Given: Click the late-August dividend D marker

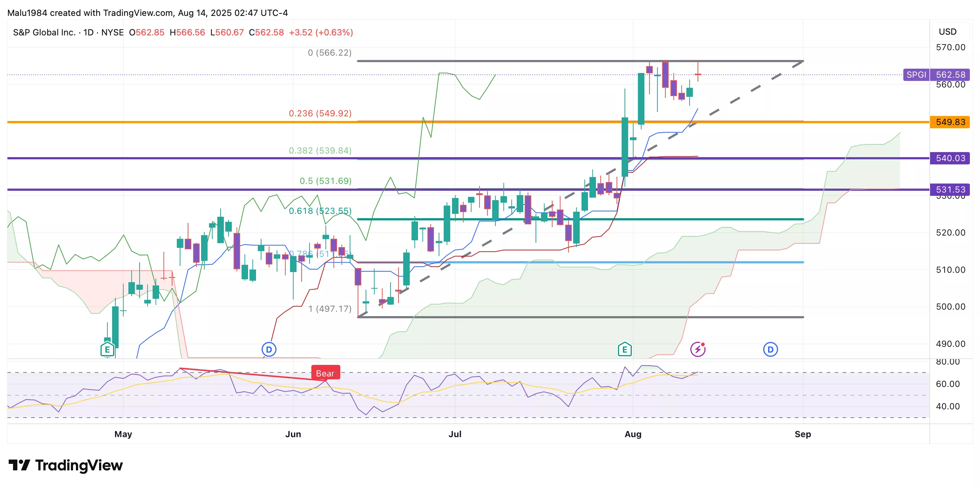Looking at the screenshot, I should 770,349.
